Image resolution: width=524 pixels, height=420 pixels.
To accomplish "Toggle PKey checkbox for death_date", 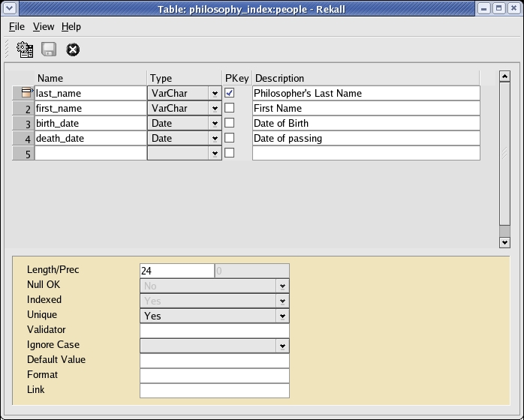I will 230,138.
